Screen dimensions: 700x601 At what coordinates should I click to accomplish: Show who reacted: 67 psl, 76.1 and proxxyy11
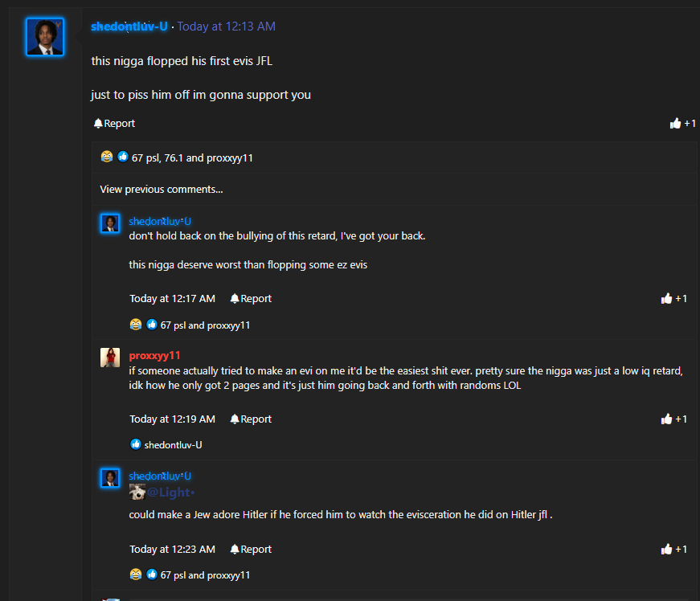tap(192, 158)
